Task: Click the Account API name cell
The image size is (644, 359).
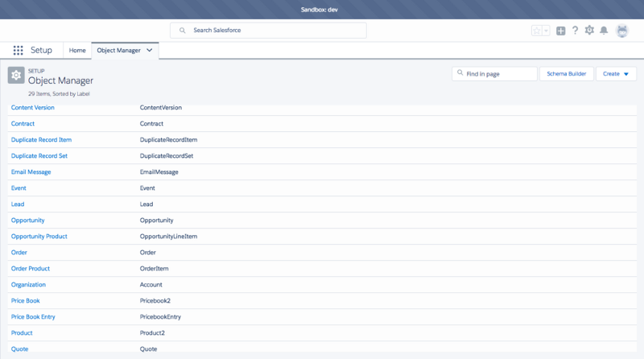Action: click(151, 285)
